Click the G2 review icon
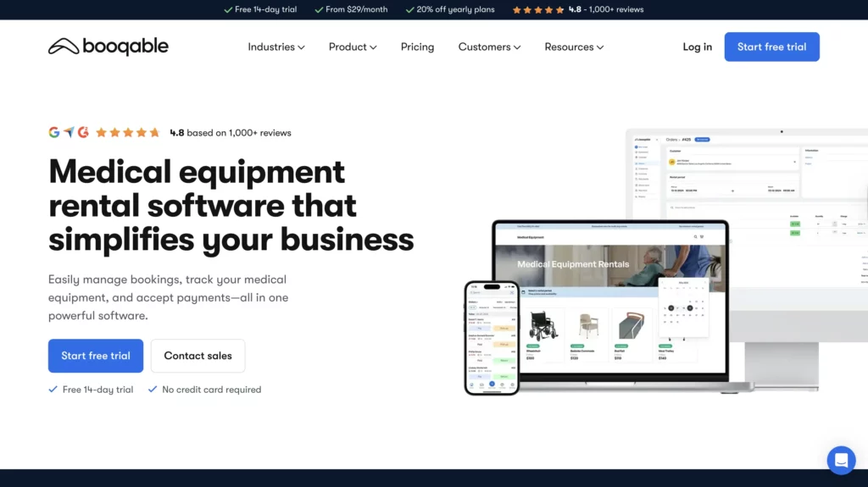Image resolution: width=868 pixels, height=487 pixels. pos(84,132)
